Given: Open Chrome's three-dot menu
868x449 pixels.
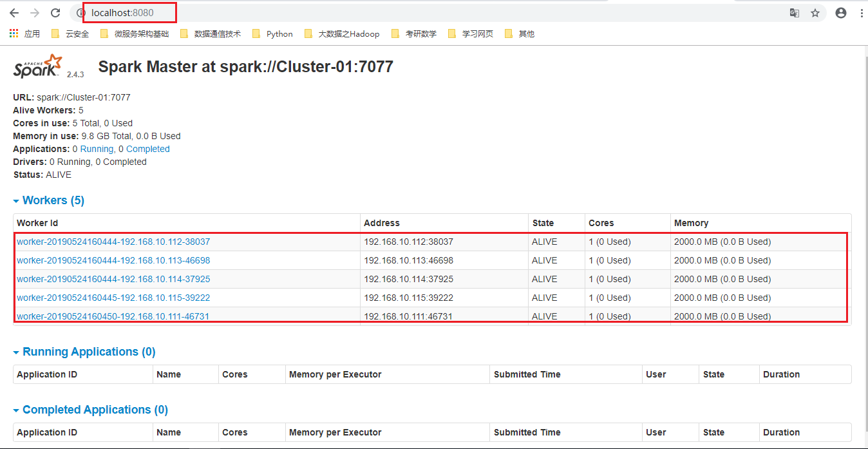Looking at the screenshot, I should (x=861, y=12).
